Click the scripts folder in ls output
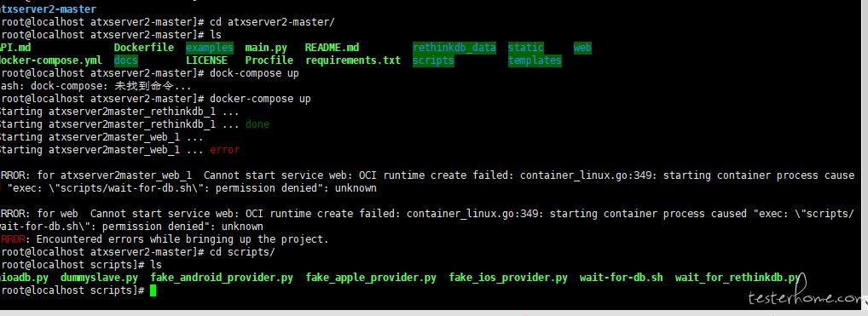868x316 pixels. [x=433, y=60]
